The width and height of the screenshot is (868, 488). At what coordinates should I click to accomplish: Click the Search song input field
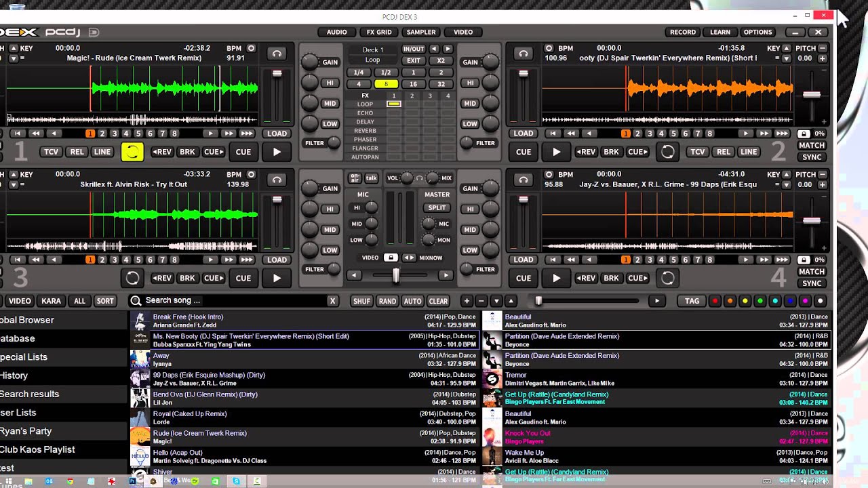click(x=234, y=300)
